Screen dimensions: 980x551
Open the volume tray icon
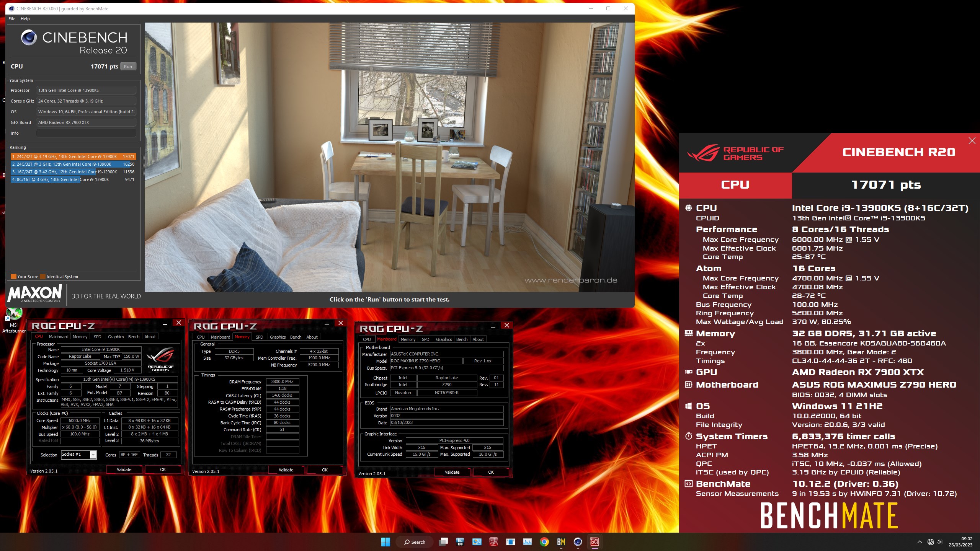click(939, 542)
